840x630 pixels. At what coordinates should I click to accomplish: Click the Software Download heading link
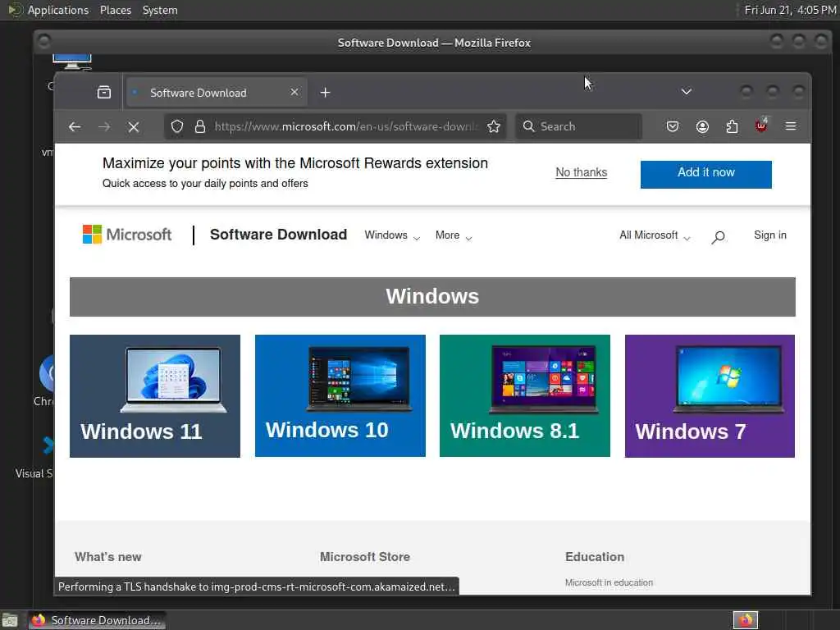click(x=278, y=235)
